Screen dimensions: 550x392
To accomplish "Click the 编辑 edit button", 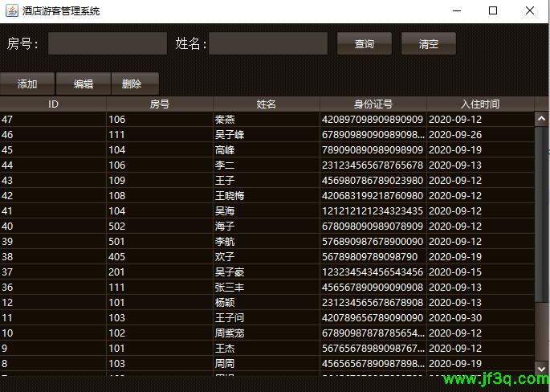I will click(83, 84).
